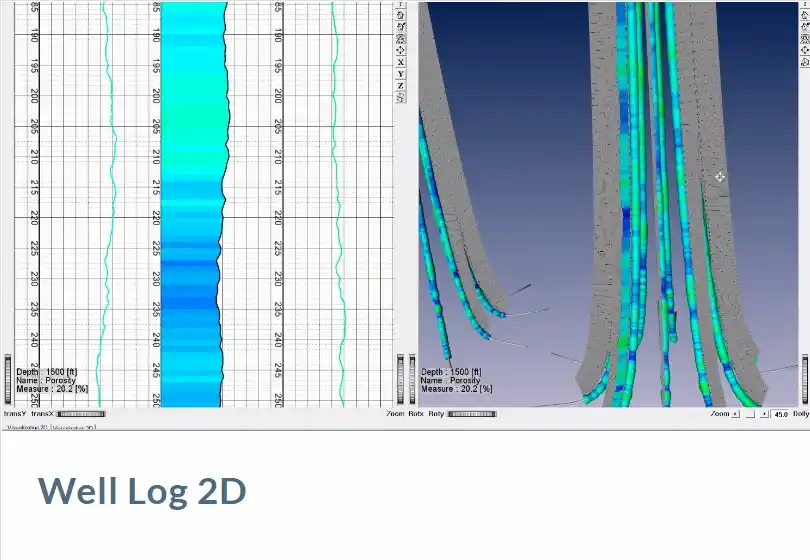Click the transY vertical thumbwheel on the left
810x560 pixels.
pos(6,378)
